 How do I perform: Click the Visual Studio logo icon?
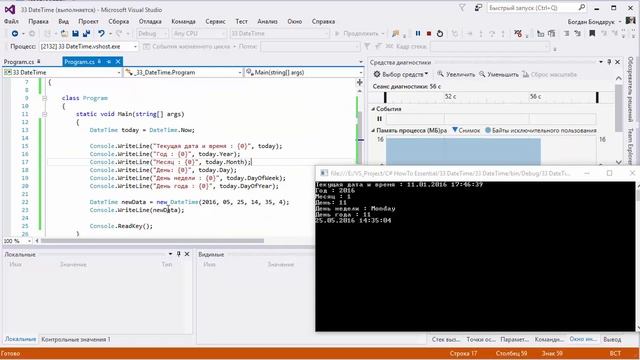[x=10, y=9]
